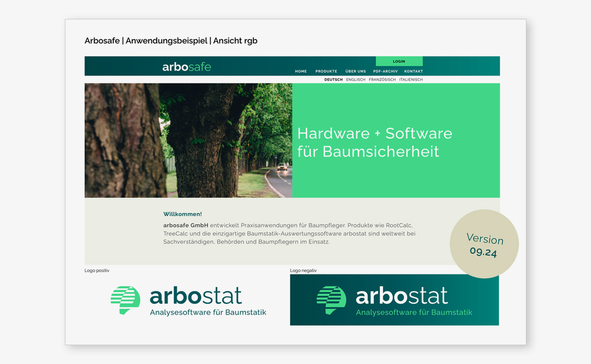Click the 'Version 09.24' round badge

[484, 244]
